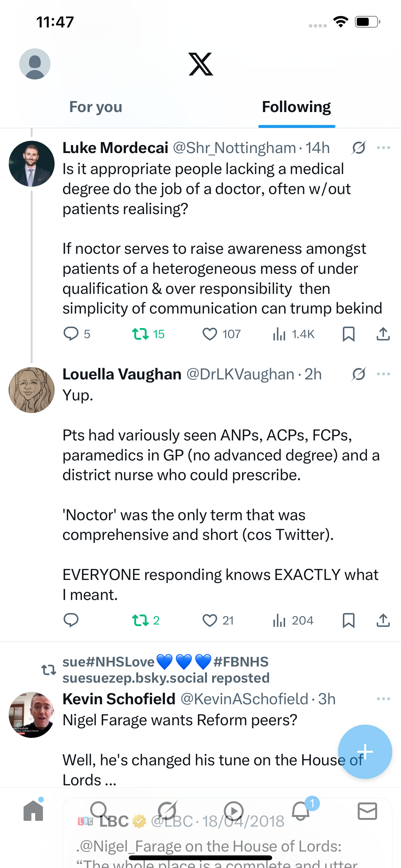The image size is (401, 868).
Task: Tap Grok icon on Luke Mordecai's post
Action: (358, 148)
